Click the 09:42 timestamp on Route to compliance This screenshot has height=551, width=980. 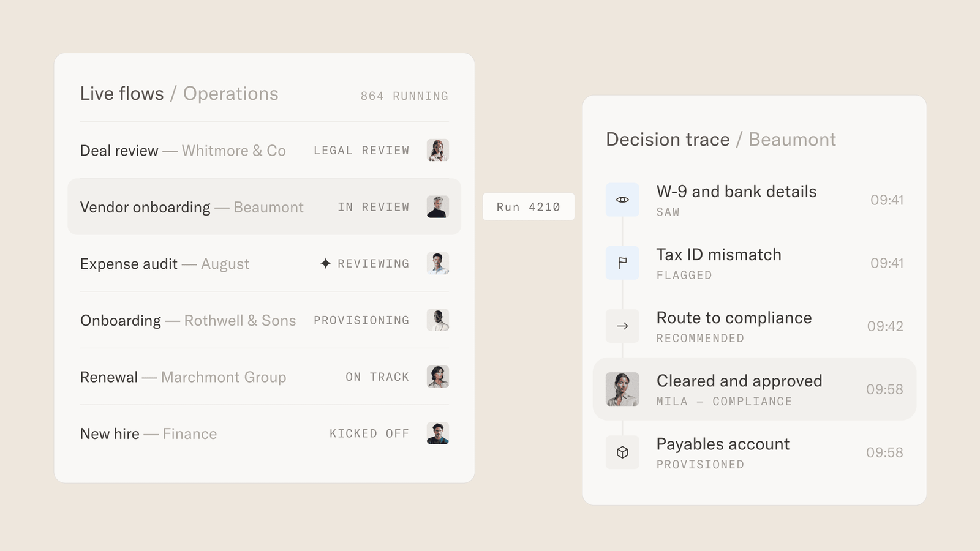click(x=885, y=326)
